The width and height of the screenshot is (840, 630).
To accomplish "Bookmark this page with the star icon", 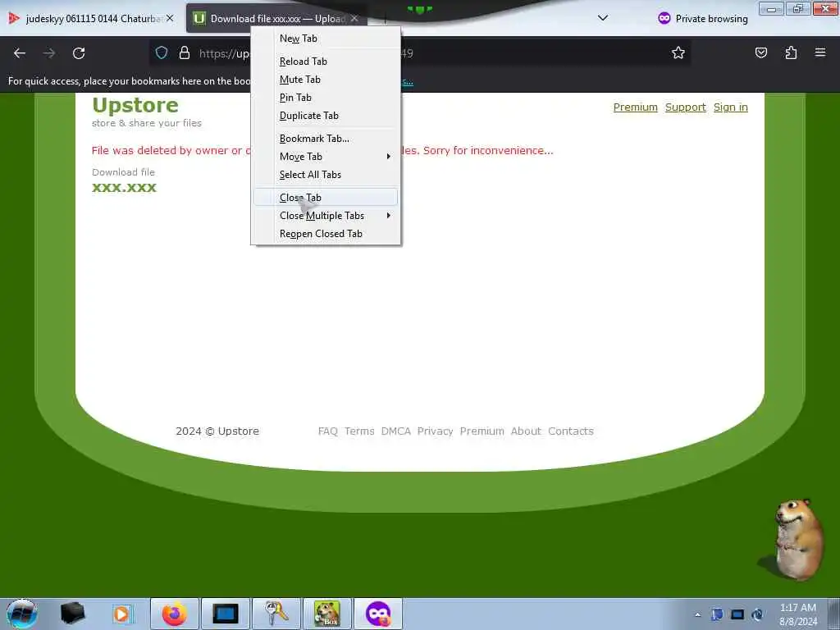I will pos(678,52).
